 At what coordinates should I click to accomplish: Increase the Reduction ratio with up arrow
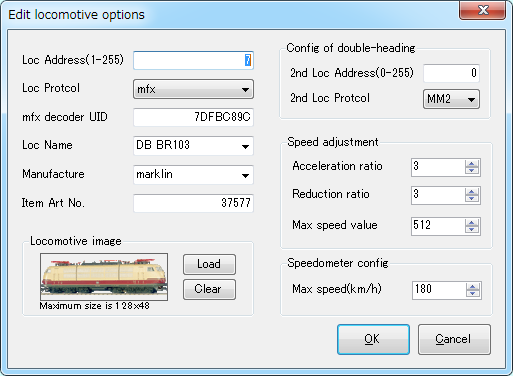[471, 192]
